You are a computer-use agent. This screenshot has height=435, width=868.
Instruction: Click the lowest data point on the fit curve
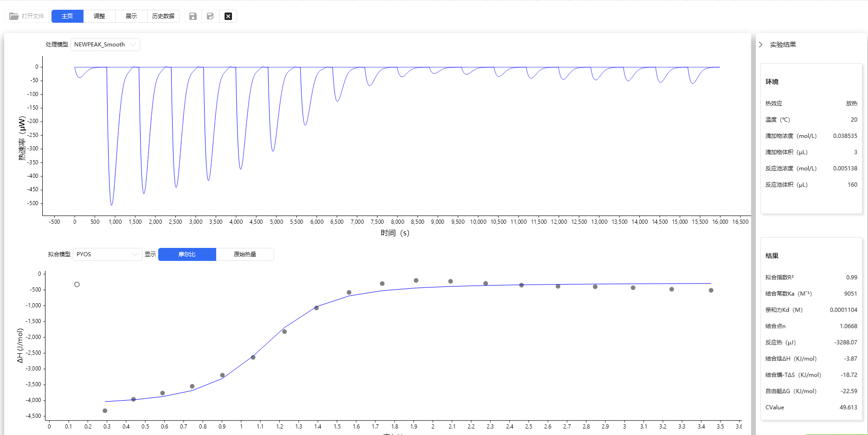(105, 411)
